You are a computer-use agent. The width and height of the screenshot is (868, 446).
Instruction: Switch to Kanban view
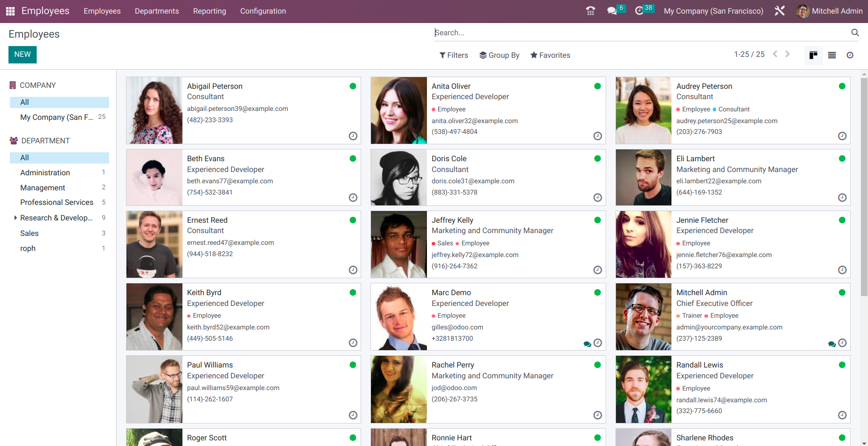tap(813, 55)
